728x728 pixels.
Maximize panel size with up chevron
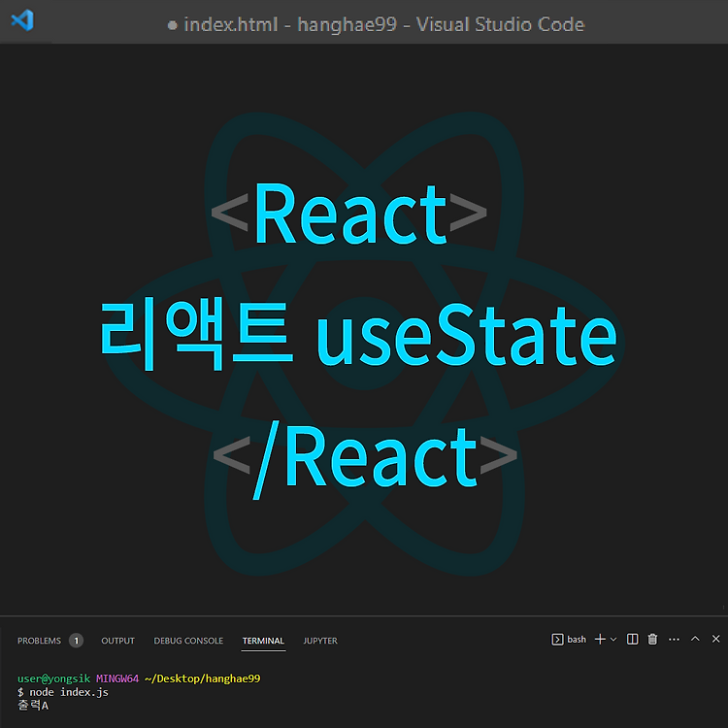pos(695,639)
